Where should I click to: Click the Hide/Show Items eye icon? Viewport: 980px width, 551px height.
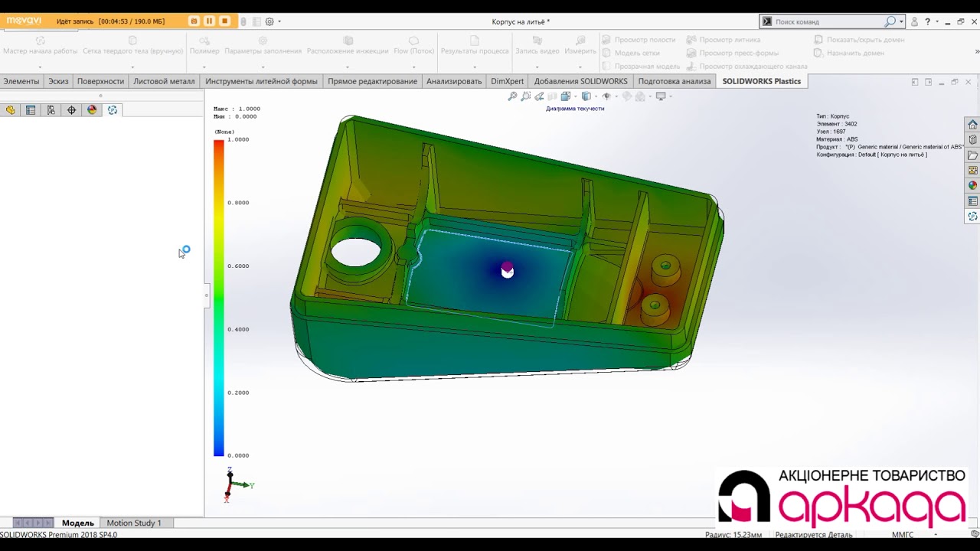click(x=606, y=96)
